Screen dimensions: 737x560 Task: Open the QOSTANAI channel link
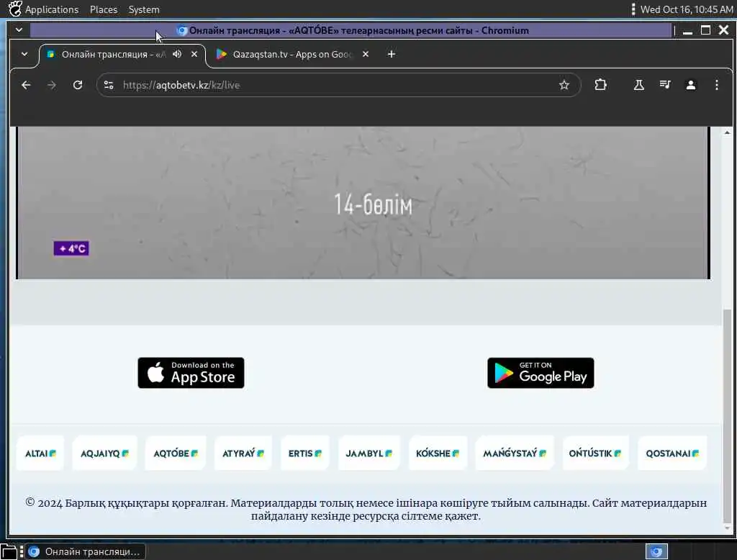coord(672,453)
